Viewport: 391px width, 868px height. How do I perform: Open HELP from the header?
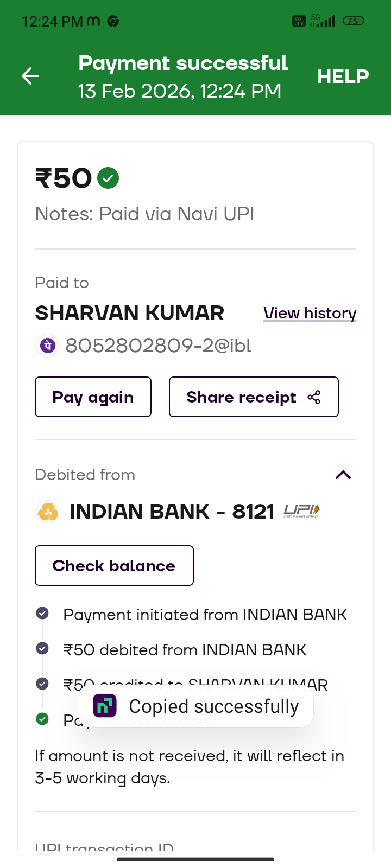click(x=343, y=76)
